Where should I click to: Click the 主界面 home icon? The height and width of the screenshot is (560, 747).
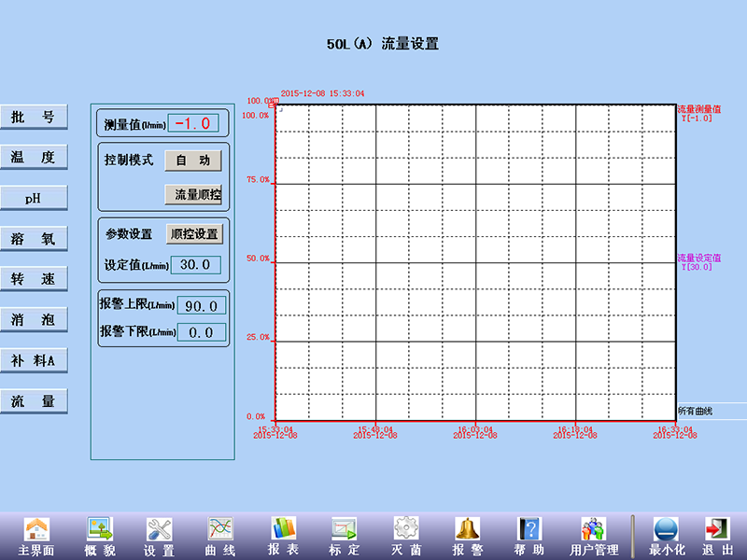36,529
